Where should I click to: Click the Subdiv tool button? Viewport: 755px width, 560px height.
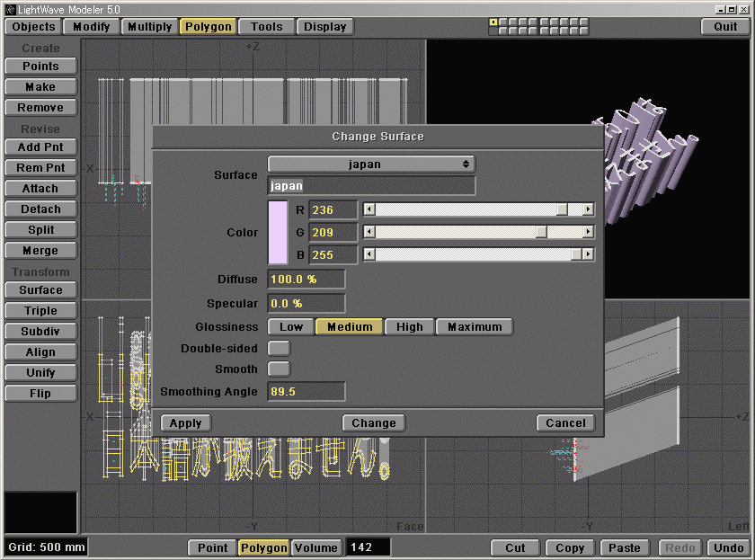click(x=40, y=332)
